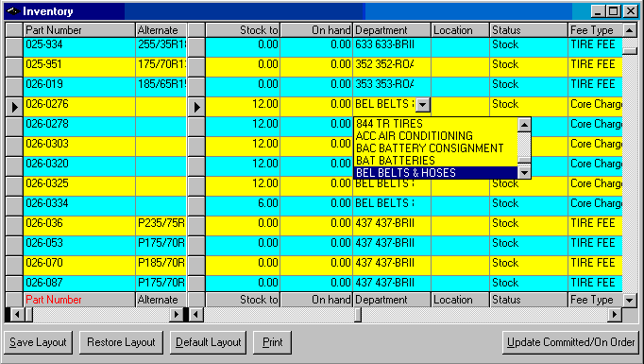Screen dimensions: 644x364
Task: Open the Department dropdown arrow for 026-0276
Action: (423, 105)
